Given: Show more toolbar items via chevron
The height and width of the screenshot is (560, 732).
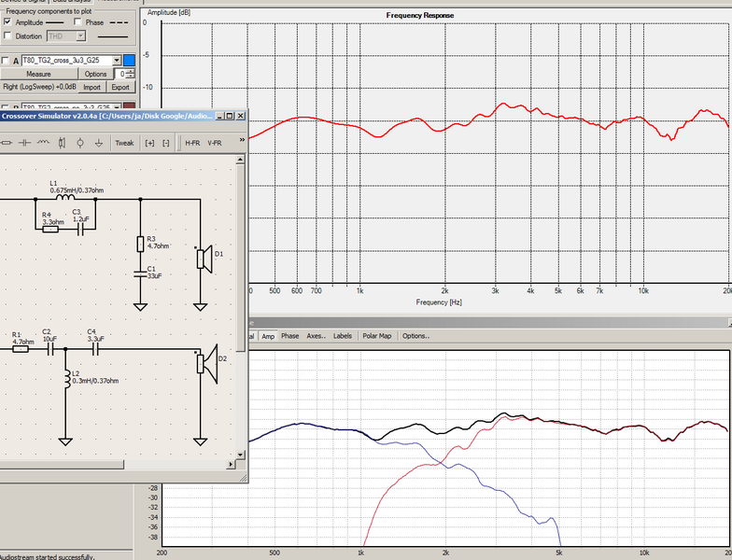Looking at the screenshot, I should point(242,140).
